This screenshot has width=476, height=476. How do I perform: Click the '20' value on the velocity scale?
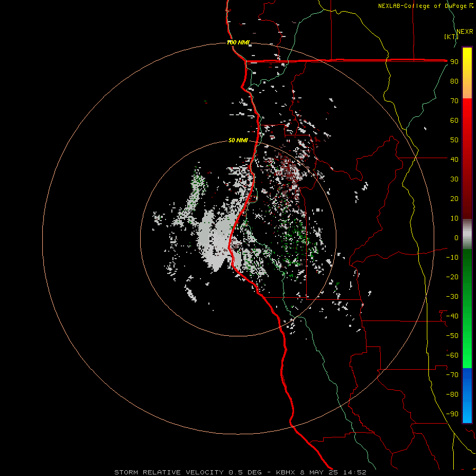454,199
